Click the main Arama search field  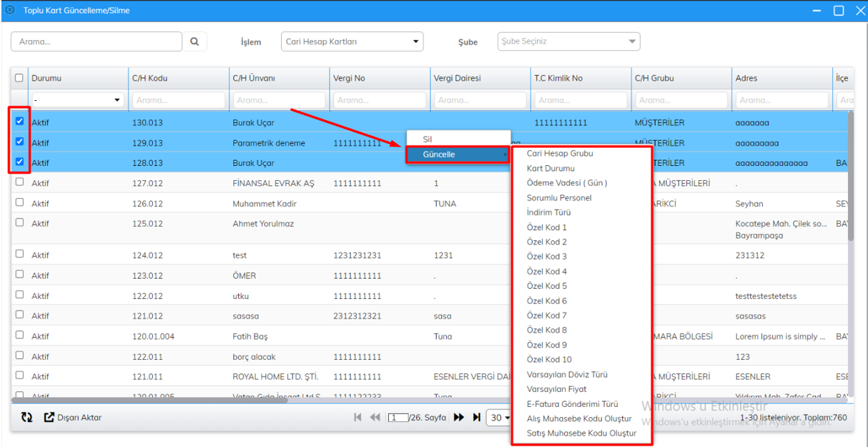[x=97, y=41]
